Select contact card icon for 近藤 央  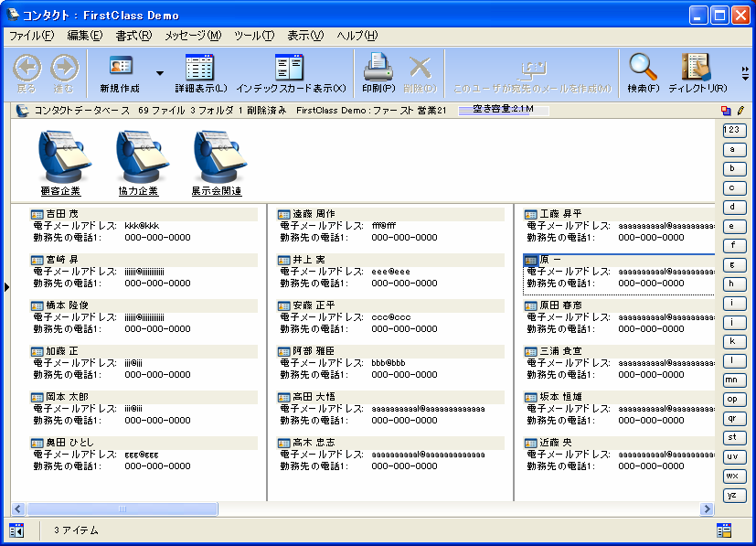pos(531,443)
